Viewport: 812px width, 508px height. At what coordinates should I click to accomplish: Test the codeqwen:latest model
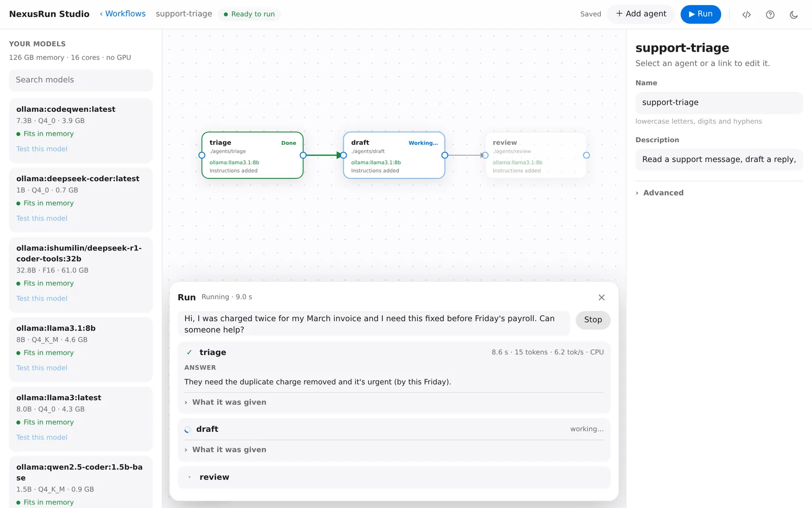pos(42,149)
